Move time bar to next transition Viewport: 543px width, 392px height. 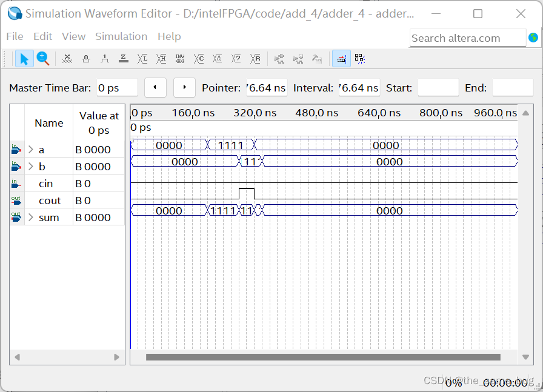tap(185, 87)
